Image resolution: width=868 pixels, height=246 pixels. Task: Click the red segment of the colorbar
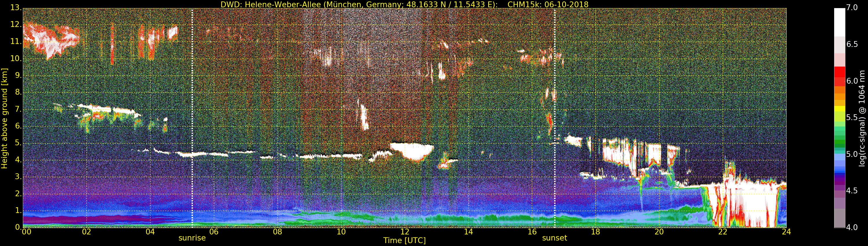point(840,72)
